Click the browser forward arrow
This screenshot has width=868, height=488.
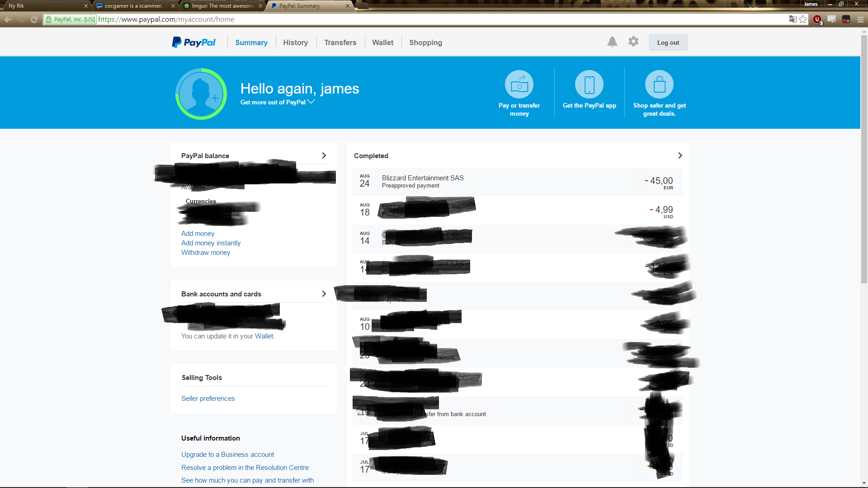(x=21, y=19)
